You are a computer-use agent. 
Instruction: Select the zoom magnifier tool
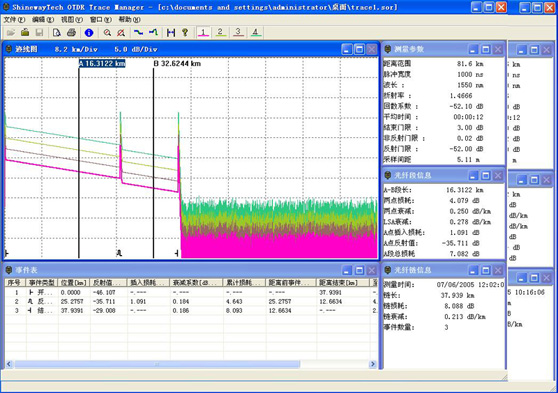107,33
